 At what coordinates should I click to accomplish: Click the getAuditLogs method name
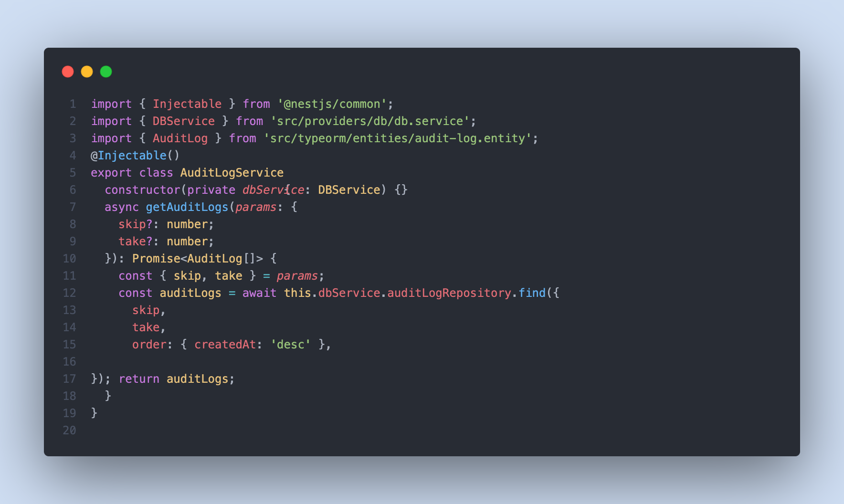(187, 207)
